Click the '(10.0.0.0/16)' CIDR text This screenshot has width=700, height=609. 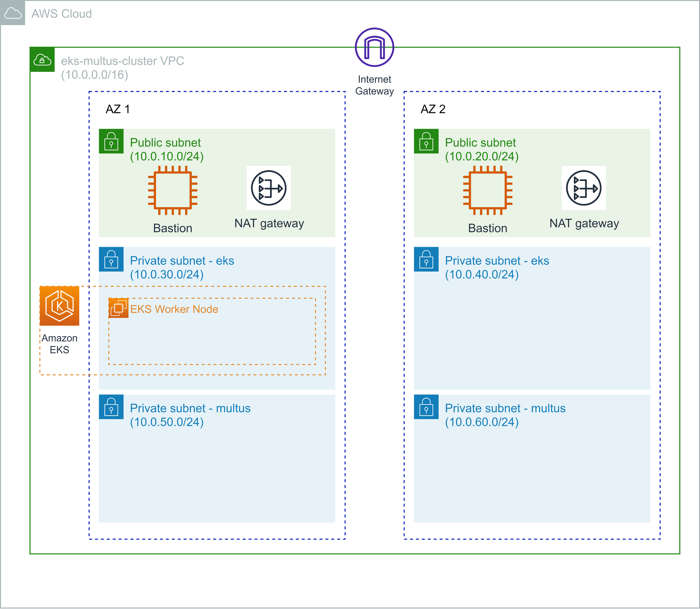pos(94,75)
